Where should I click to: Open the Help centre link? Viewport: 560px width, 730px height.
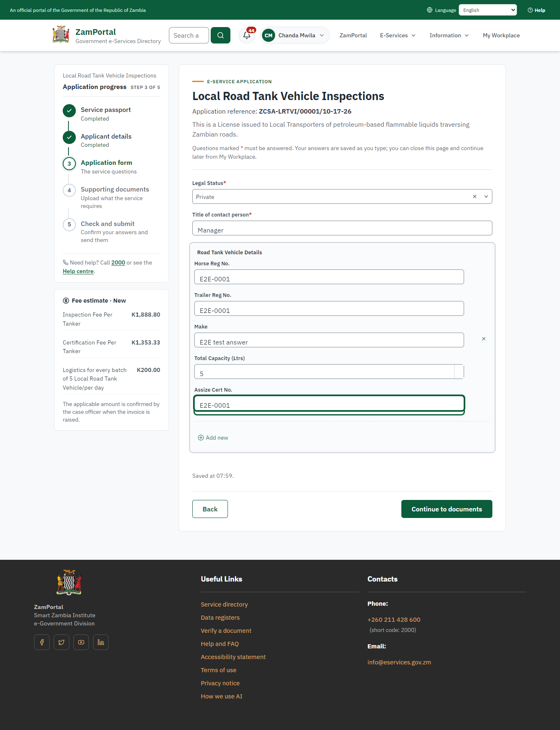pyautogui.click(x=78, y=271)
